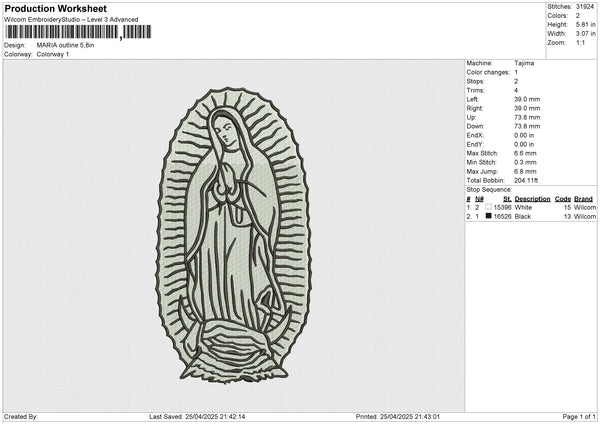The image size is (600, 424).
Task: Select the White thread row in stop sequence
Action: pos(531,207)
